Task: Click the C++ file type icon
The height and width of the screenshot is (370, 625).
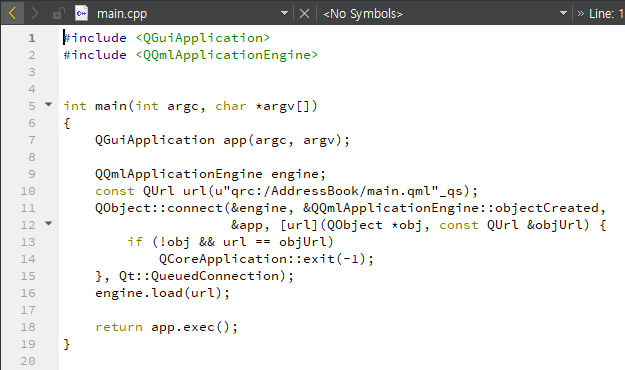Action: pos(81,13)
